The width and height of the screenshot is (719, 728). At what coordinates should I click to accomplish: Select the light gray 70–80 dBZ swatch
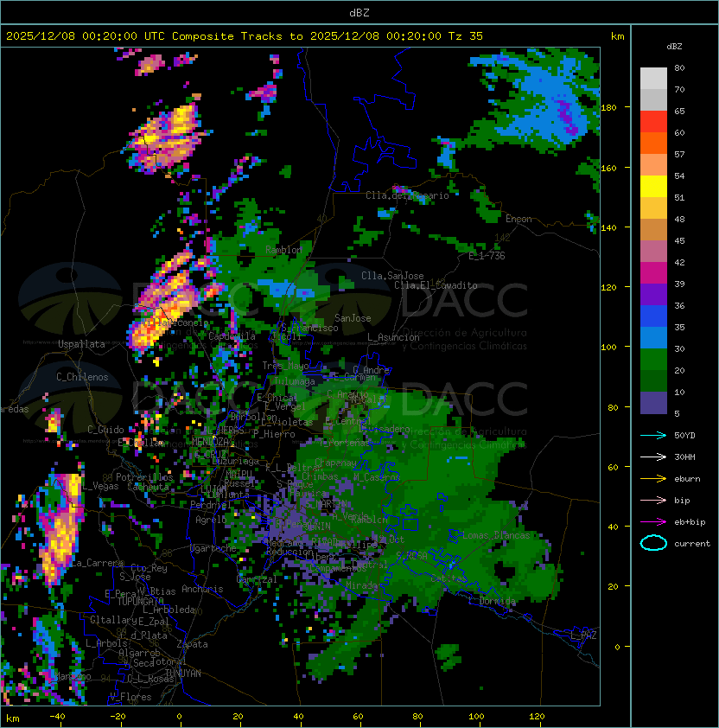click(653, 79)
